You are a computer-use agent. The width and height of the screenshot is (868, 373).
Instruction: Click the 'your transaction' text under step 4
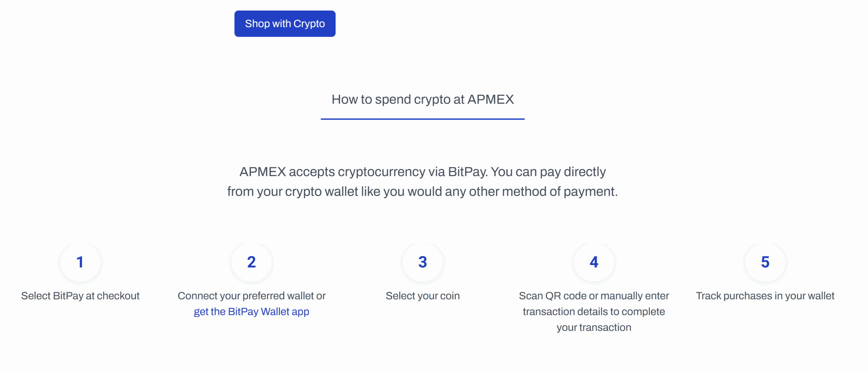(594, 327)
